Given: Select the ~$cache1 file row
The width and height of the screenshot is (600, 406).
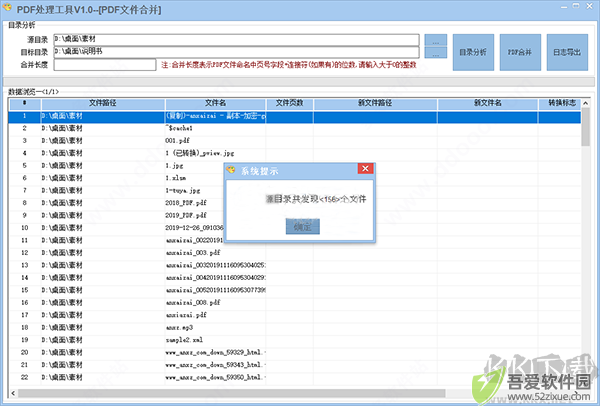Looking at the screenshot, I should coord(295,128).
